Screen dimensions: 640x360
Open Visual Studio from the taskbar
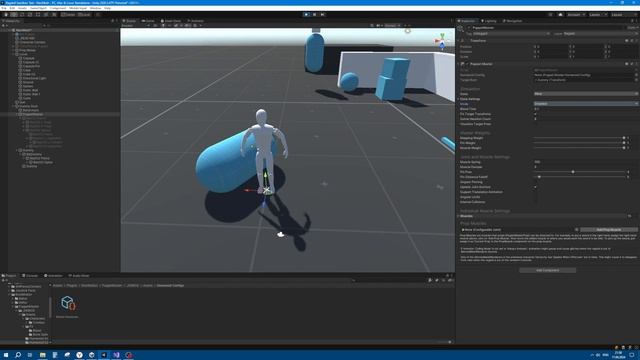[116, 355]
